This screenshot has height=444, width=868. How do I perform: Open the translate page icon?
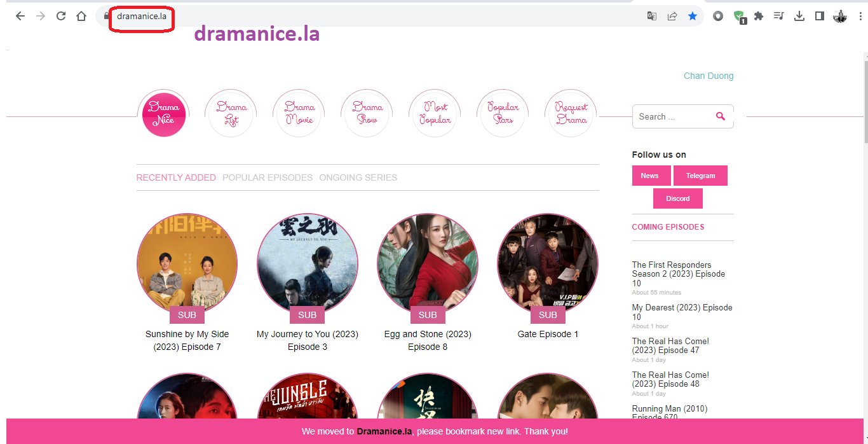coord(651,17)
